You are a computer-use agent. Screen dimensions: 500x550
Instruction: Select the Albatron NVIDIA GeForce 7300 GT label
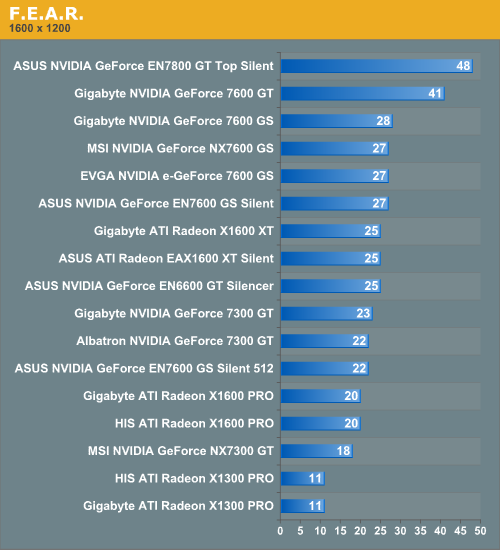175,341
